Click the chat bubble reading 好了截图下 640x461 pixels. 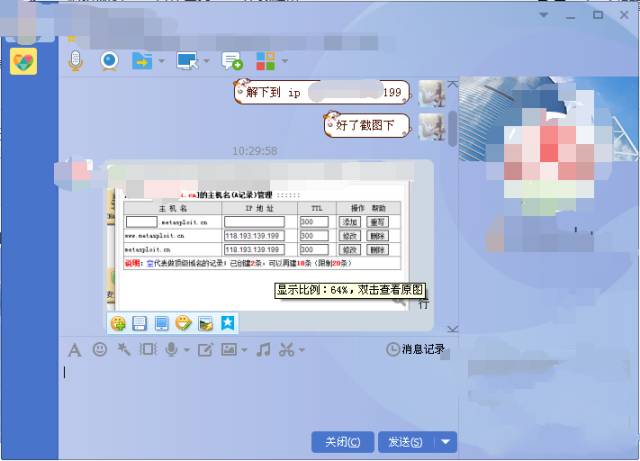[367, 125]
